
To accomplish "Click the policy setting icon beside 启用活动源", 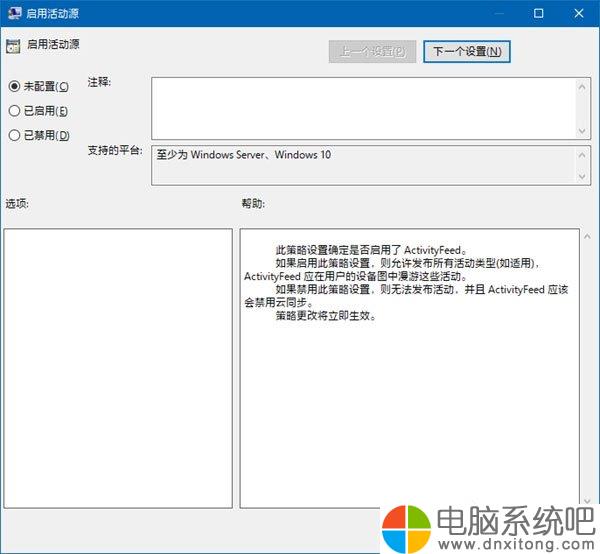I will tap(13, 46).
